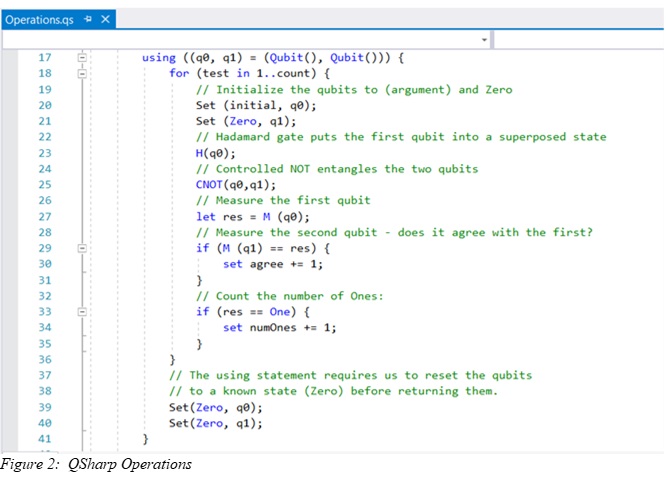This screenshot has height=482, width=666.
Task: Collapse the using block at line 17
Action: [x=82, y=57]
